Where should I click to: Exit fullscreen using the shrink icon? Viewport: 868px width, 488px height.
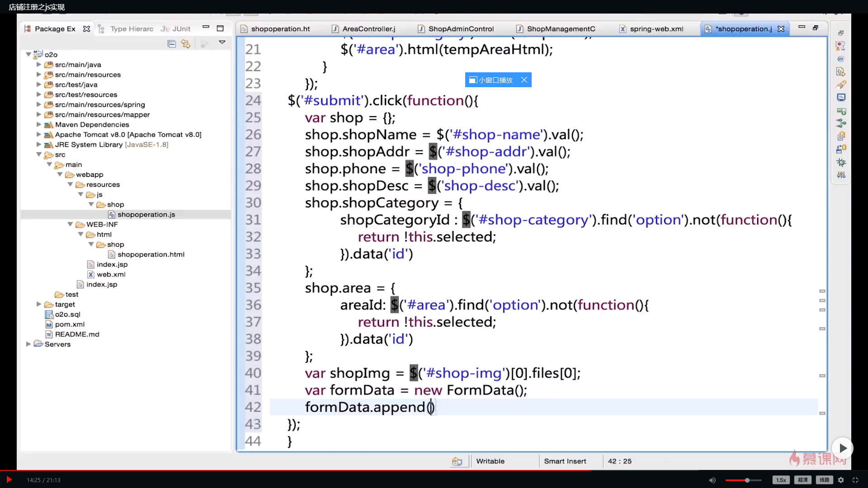(855, 480)
